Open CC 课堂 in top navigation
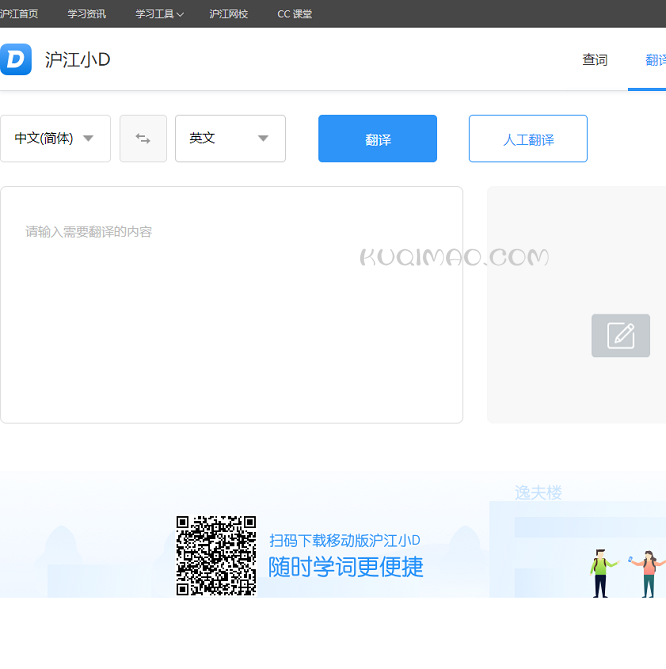 point(294,14)
